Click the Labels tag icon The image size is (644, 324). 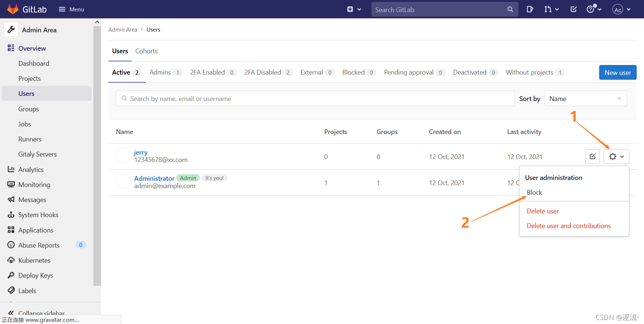11,290
